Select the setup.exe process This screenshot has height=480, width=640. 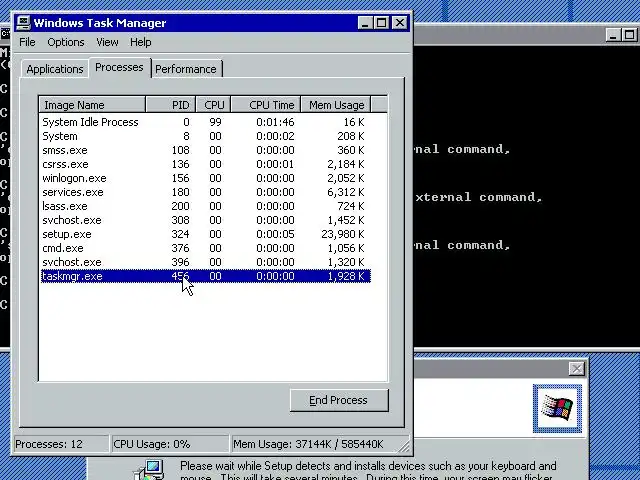click(206, 234)
